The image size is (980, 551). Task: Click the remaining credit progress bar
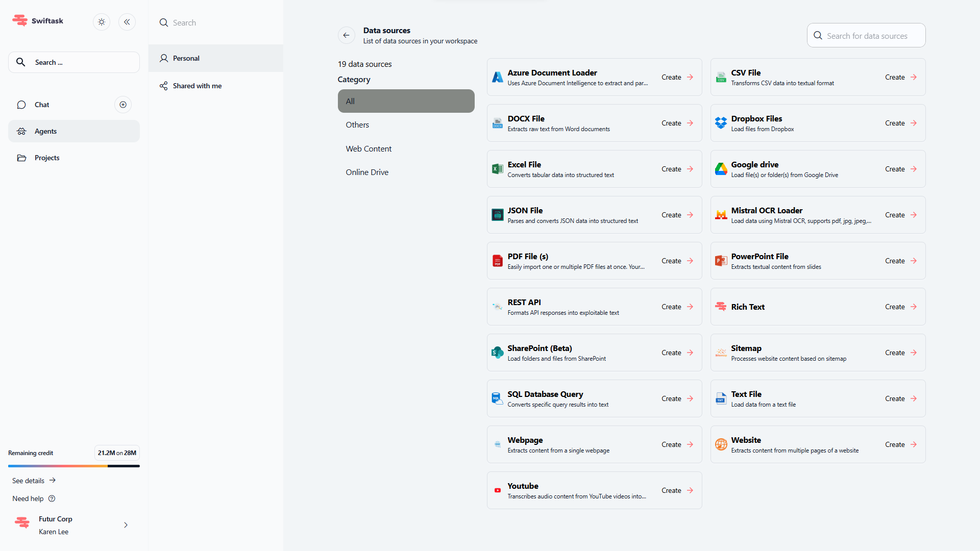point(74,466)
